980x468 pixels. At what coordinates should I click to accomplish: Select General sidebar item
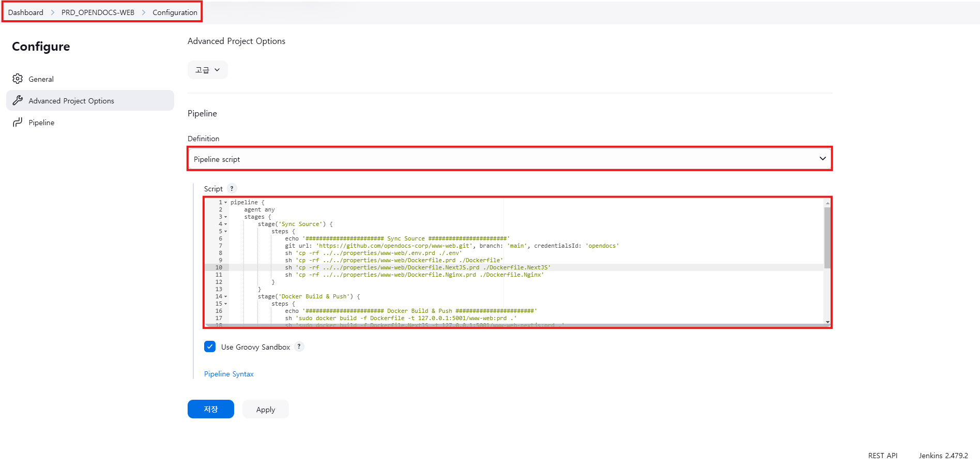[90, 79]
